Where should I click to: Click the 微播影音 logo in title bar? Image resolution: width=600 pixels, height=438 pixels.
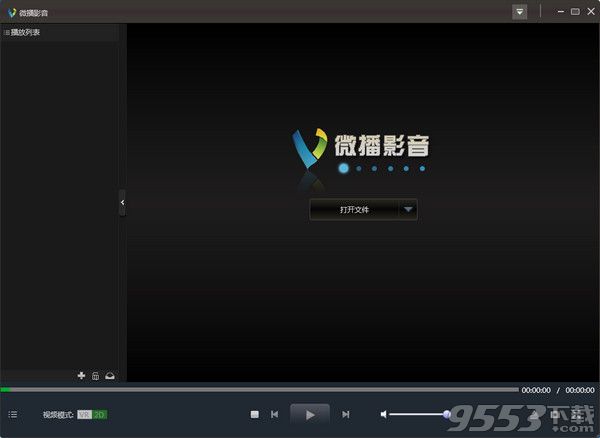point(12,13)
